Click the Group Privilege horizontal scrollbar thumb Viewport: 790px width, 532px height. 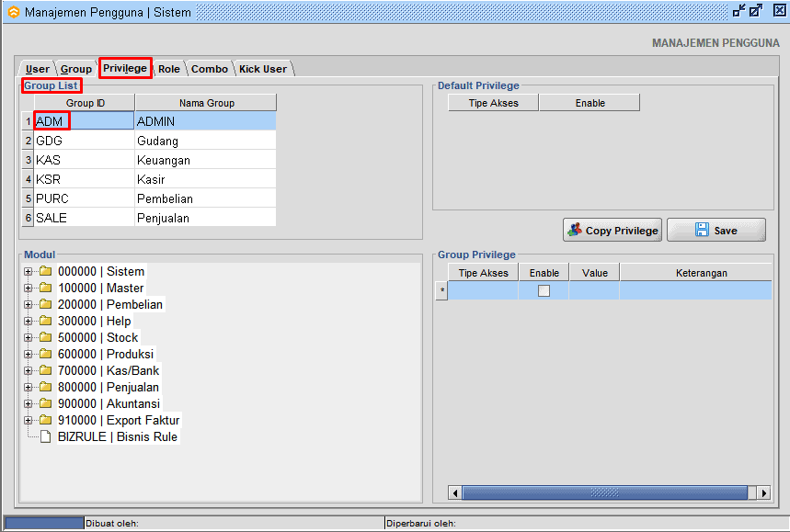pyautogui.click(x=603, y=493)
